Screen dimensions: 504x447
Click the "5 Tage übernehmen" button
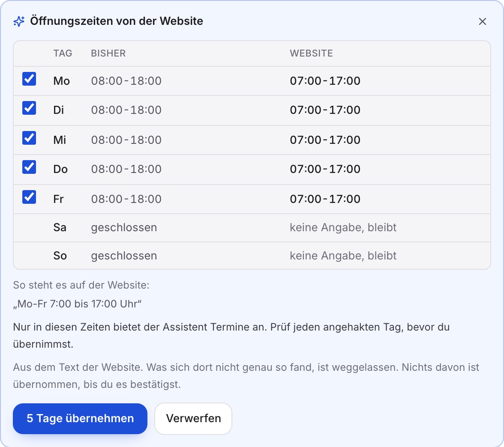point(80,418)
